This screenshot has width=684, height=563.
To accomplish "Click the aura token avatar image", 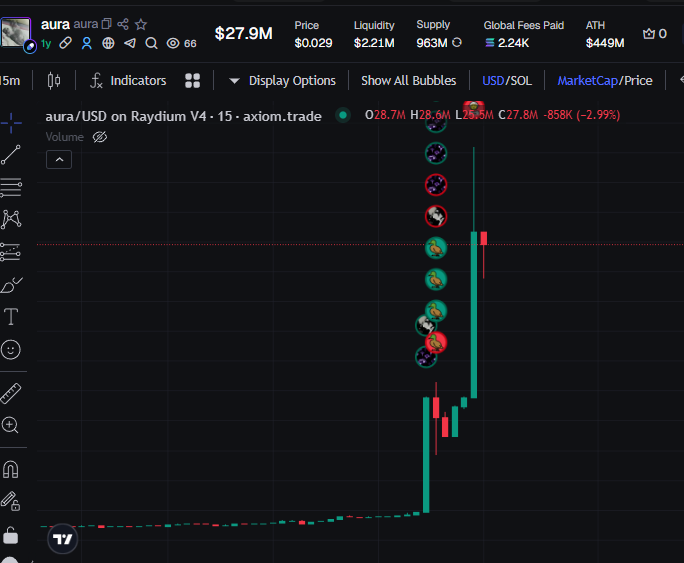I will click(16, 32).
